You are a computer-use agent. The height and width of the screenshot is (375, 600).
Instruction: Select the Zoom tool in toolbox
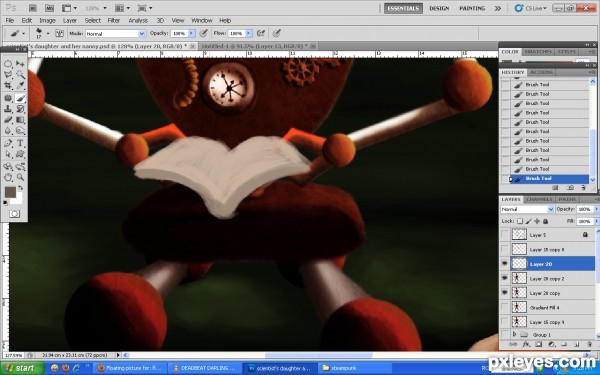coord(20,177)
